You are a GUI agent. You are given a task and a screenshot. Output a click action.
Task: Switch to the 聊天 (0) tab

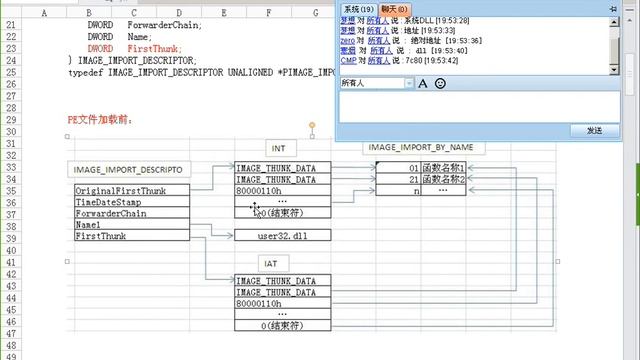394,9
